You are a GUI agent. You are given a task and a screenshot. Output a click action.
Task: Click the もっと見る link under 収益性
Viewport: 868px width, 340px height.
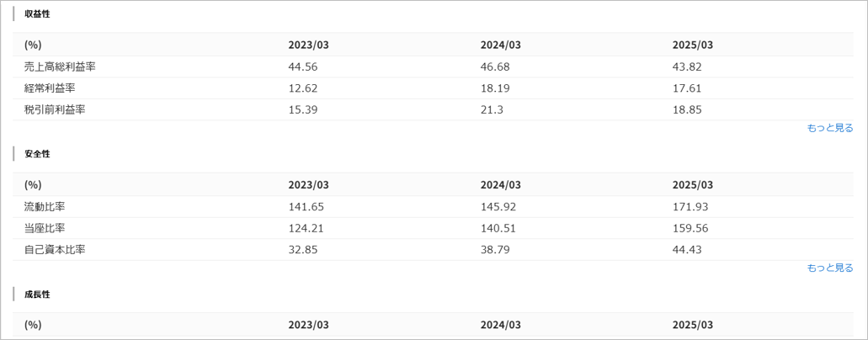829,128
